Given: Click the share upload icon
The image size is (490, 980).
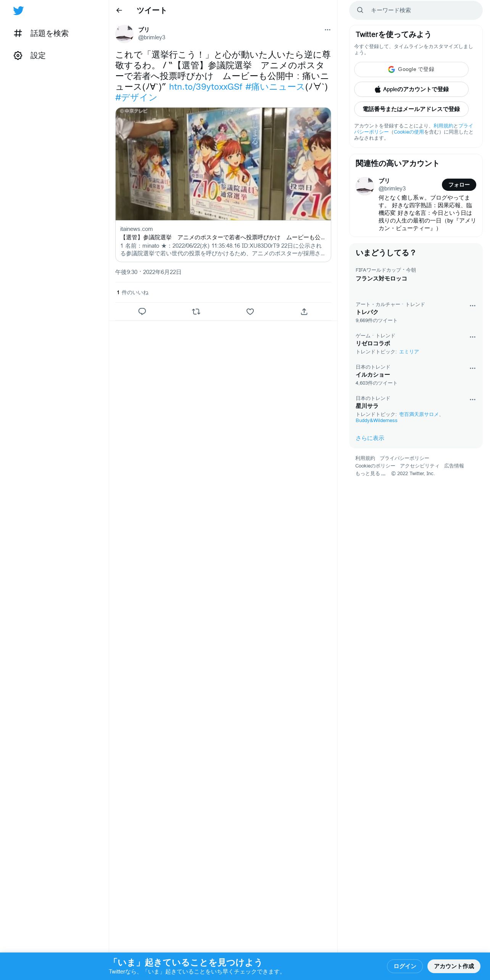Looking at the screenshot, I should point(304,311).
